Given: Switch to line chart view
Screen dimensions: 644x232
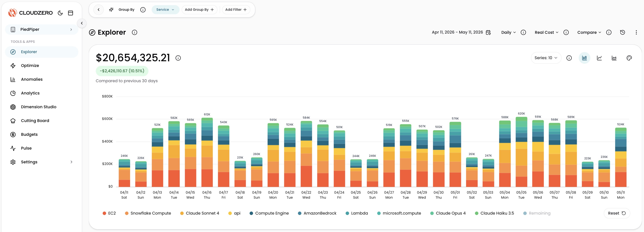Looking at the screenshot, I should point(599,58).
